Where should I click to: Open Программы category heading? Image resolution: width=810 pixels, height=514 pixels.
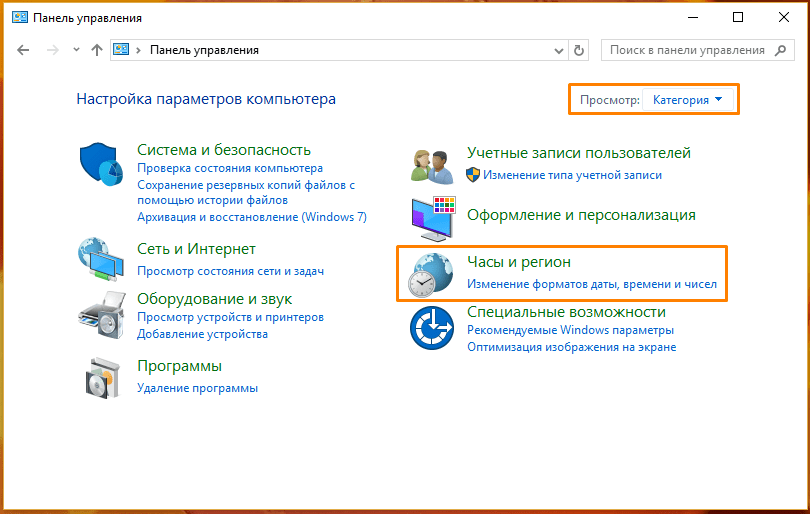coord(179,366)
